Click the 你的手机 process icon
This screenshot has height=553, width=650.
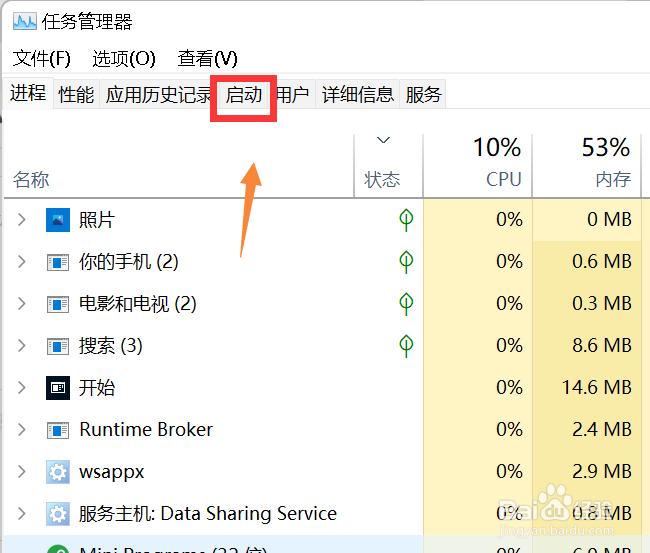click(x=58, y=262)
